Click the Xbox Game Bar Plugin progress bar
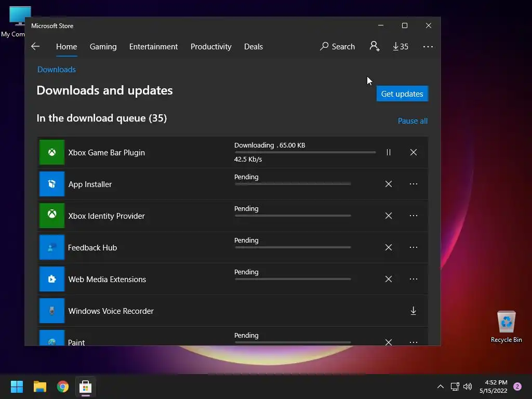 tap(305, 152)
